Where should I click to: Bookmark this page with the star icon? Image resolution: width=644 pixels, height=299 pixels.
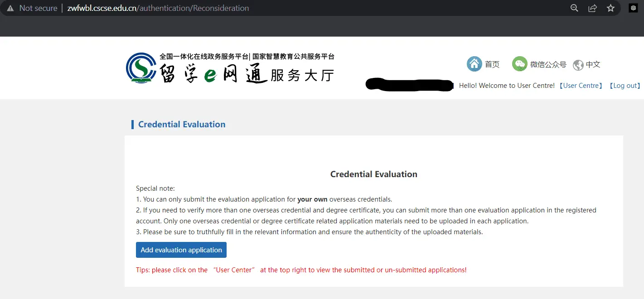[610, 8]
